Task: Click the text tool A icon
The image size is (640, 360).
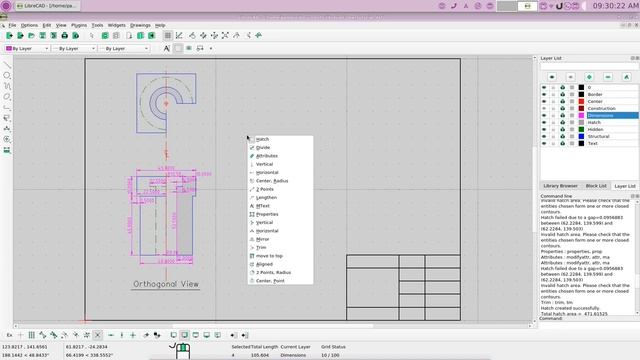Action: (x=167, y=49)
